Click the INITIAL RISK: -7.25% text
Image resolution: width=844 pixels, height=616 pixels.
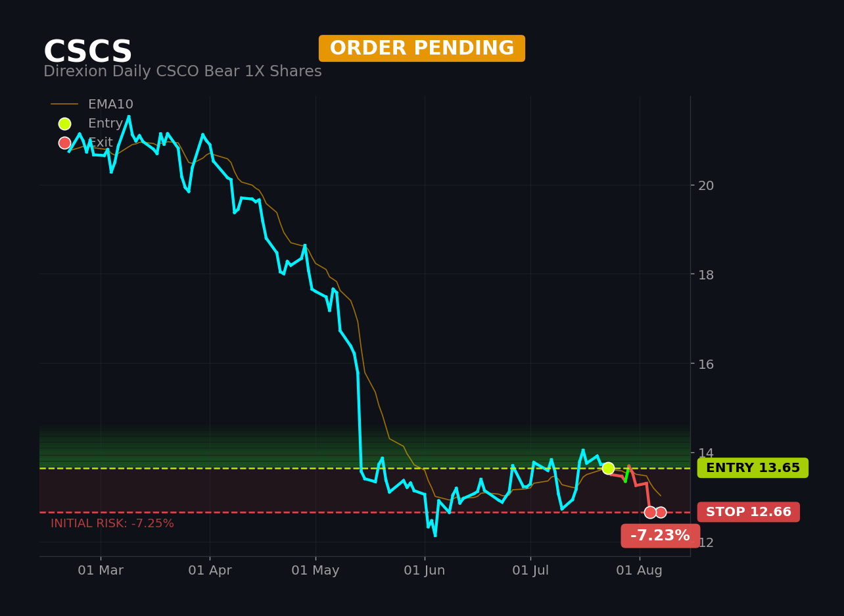coord(112,524)
